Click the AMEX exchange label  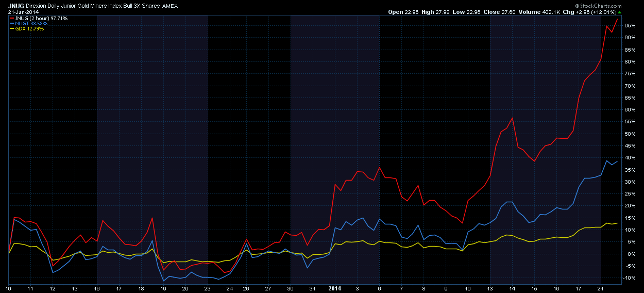point(171,6)
